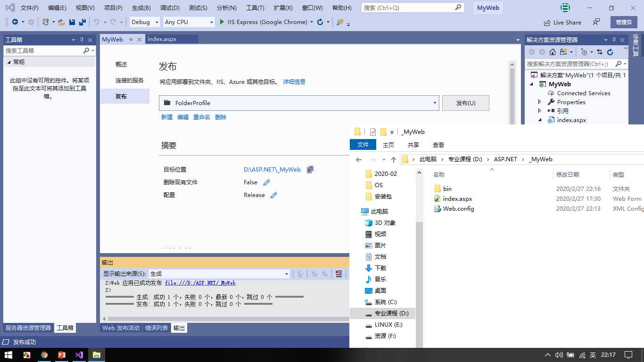Click the Windows Start button
This screenshot has width=644, height=362.
pyautogui.click(x=8, y=355)
